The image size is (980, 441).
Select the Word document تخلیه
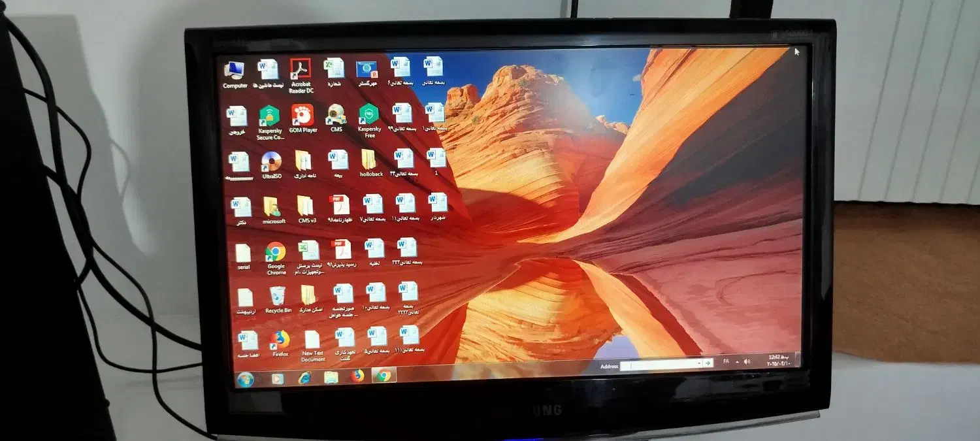[x=374, y=252]
